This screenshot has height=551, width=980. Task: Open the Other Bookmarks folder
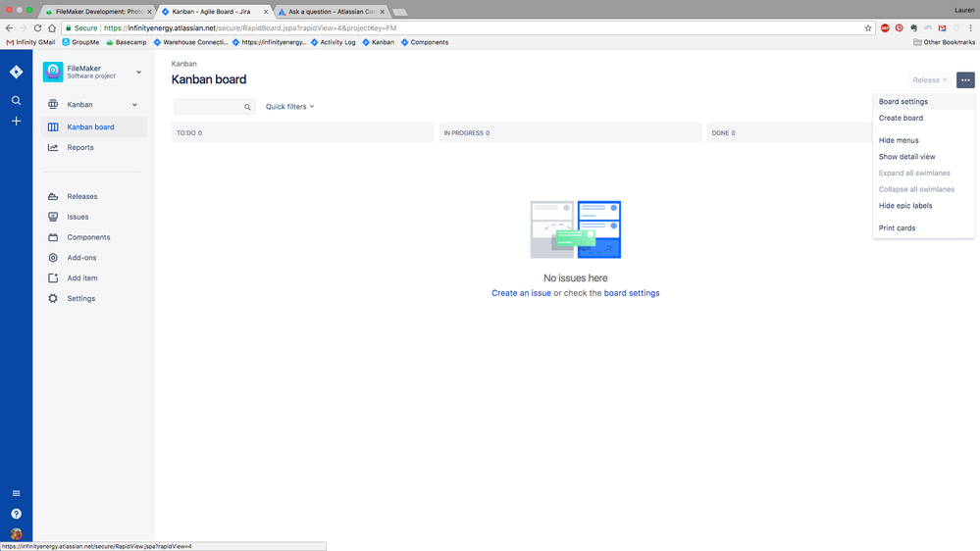coord(944,42)
